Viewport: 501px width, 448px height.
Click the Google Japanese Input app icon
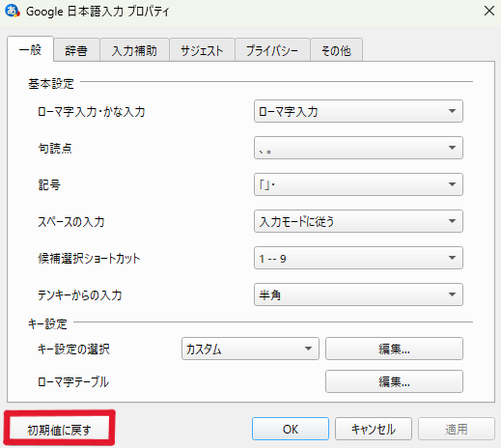tap(13, 11)
